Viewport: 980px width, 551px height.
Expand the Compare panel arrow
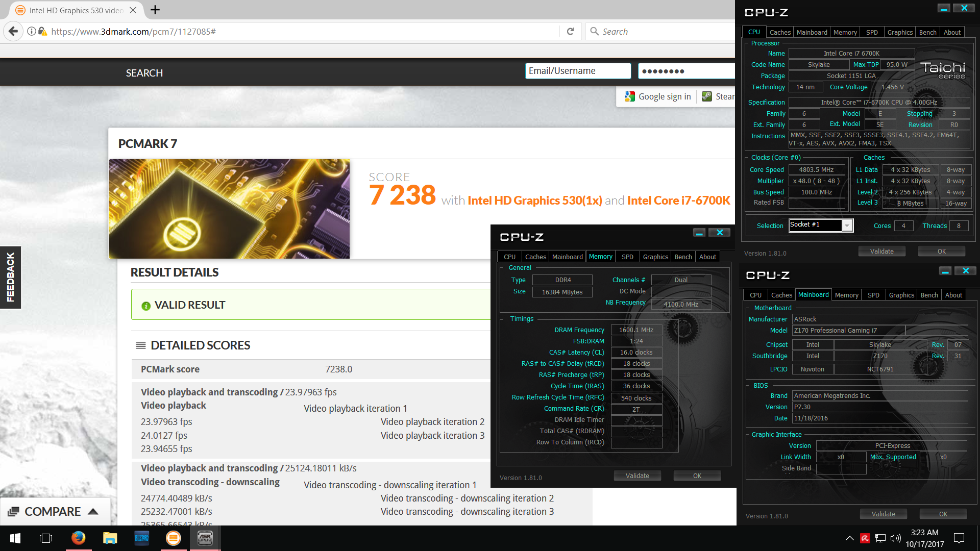[93, 511]
